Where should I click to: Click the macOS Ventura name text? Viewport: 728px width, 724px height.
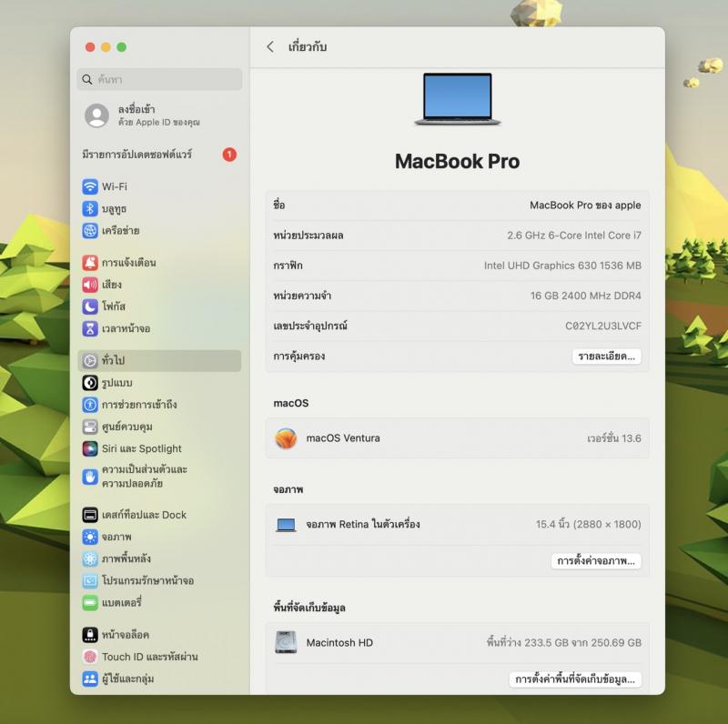(x=343, y=438)
